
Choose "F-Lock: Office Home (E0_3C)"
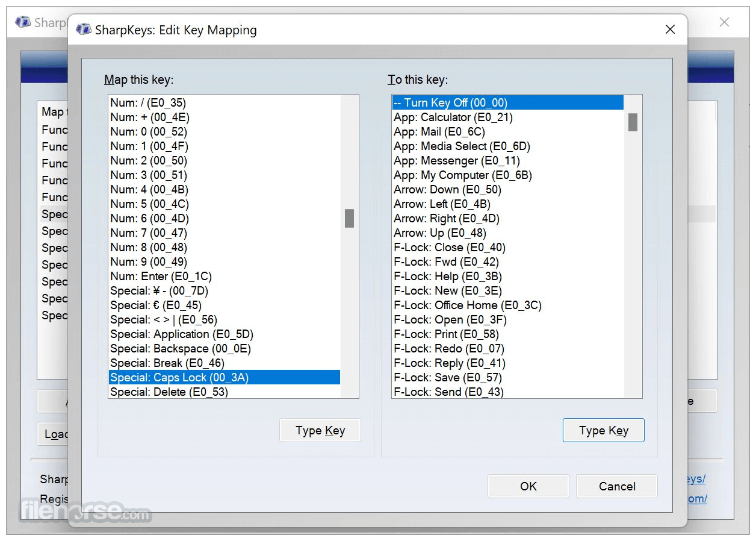508,305
